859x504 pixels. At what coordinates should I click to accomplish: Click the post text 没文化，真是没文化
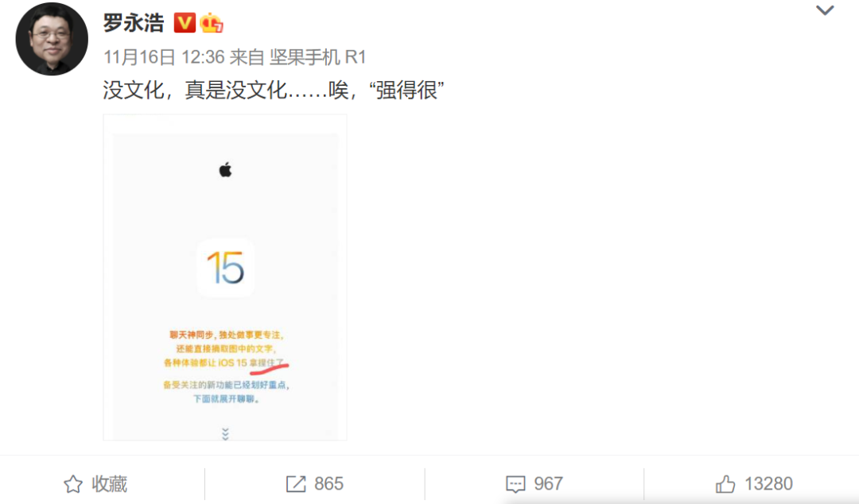[195, 90]
